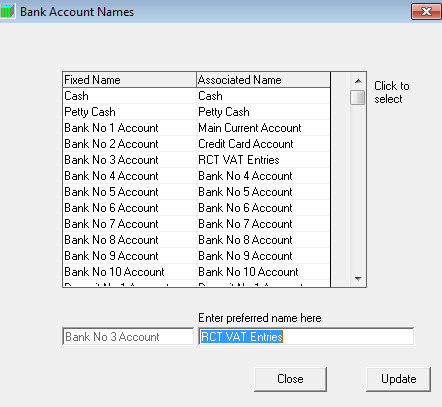This screenshot has width=442, height=407.
Task: Click the Update button
Action: [x=398, y=379]
